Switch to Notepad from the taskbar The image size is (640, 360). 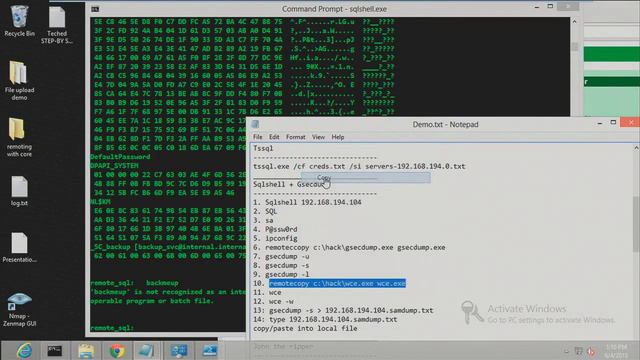(146, 351)
